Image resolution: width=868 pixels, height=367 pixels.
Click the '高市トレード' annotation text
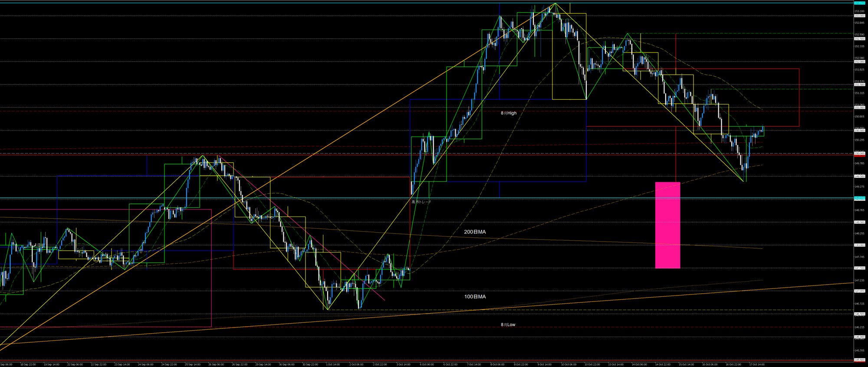click(x=421, y=202)
